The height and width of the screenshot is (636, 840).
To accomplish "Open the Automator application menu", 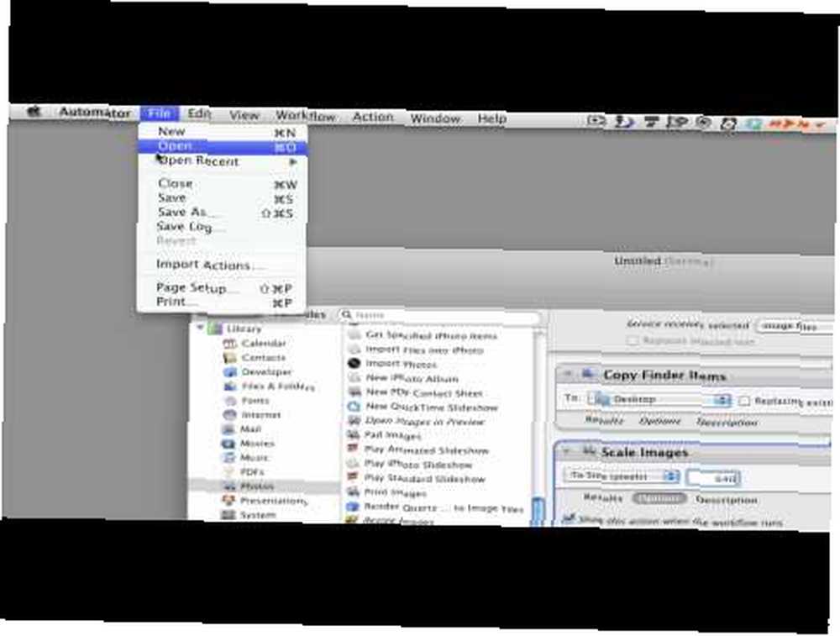I will 95,113.
